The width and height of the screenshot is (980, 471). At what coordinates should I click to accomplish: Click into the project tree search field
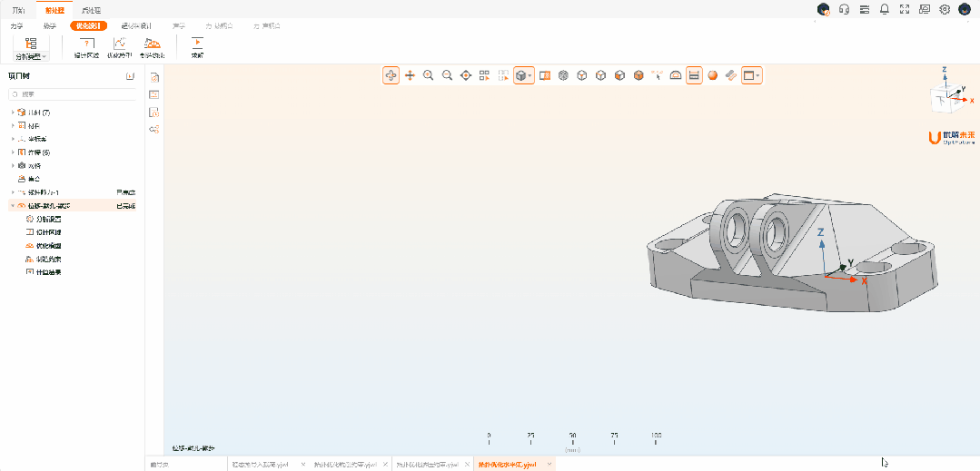(x=72, y=94)
